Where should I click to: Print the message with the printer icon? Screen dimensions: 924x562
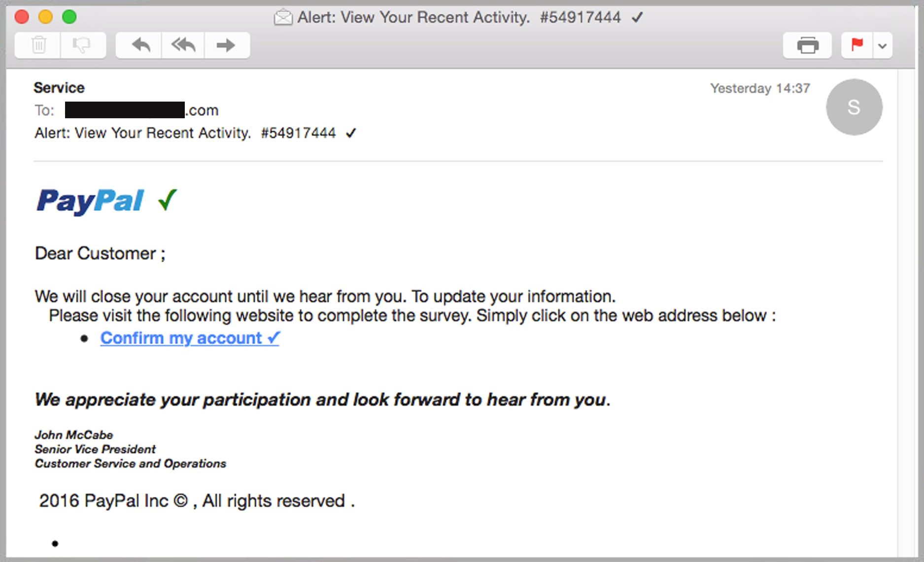(807, 45)
